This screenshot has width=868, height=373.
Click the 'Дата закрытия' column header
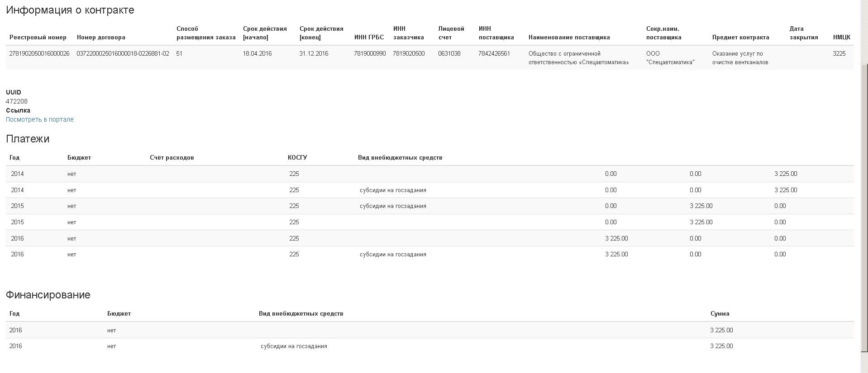pos(804,33)
